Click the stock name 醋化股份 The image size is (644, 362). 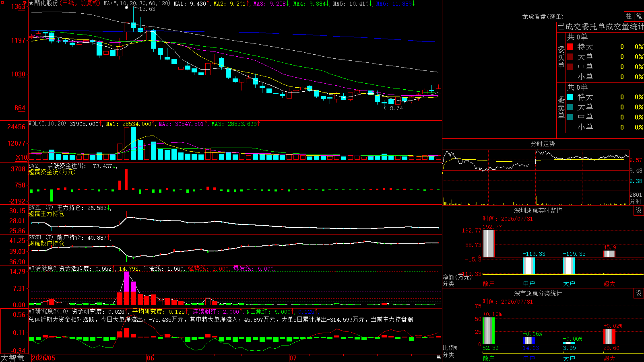46,3
